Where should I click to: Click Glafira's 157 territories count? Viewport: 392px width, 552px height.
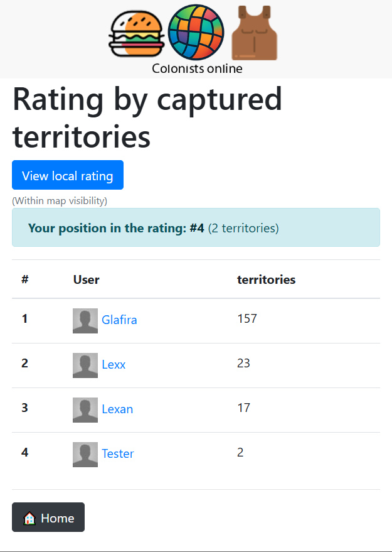tap(247, 319)
